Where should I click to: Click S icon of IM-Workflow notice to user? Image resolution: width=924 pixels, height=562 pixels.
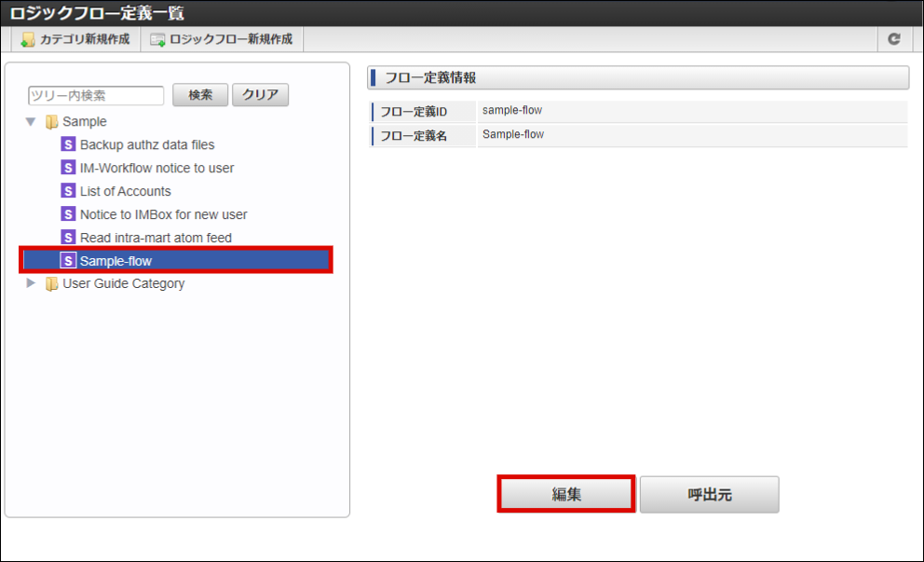[68, 168]
